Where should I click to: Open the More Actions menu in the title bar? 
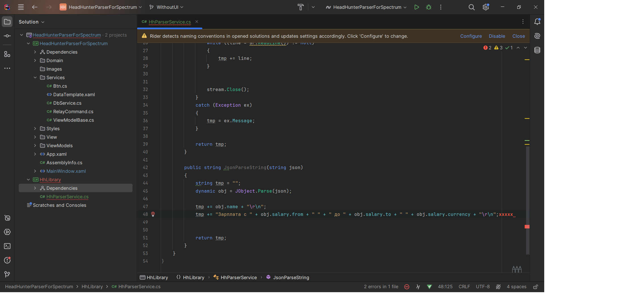(441, 7)
